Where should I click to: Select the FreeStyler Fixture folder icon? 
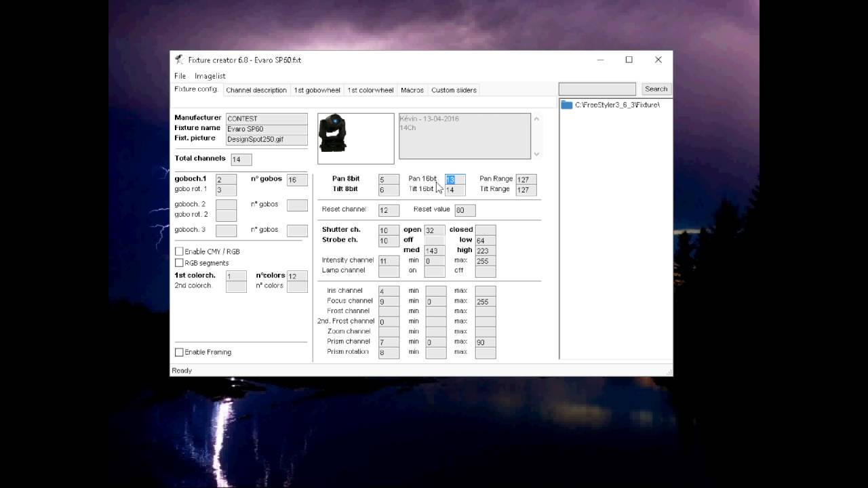[x=567, y=105]
